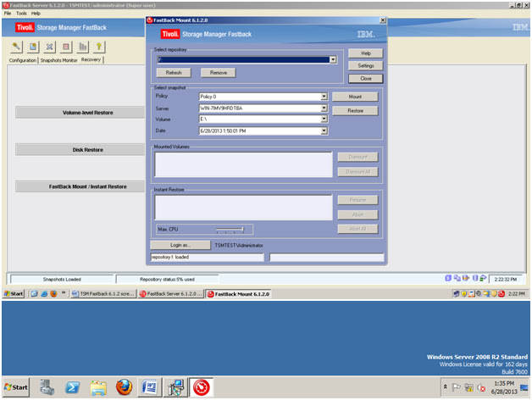Image resolution: width=532 pixels, height=400 pixels.
Task: Click Volume-level Restore button
Action: click(x=80, y=113)
